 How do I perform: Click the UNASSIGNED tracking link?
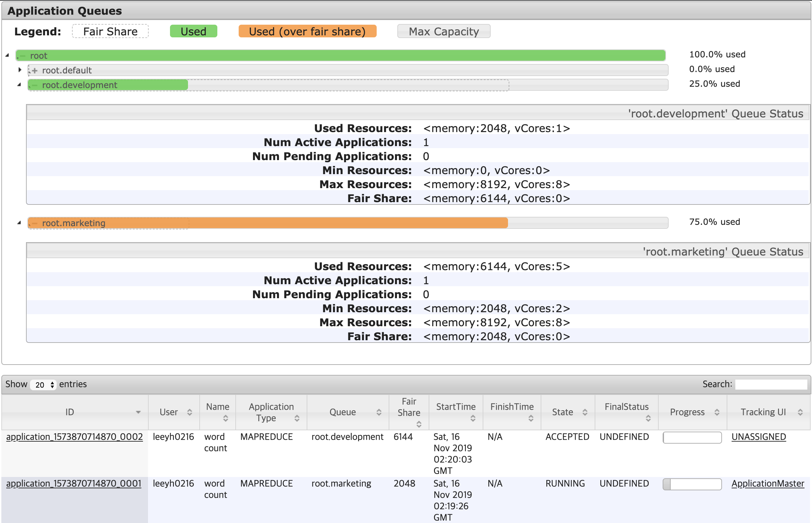[x=758, y=437]
